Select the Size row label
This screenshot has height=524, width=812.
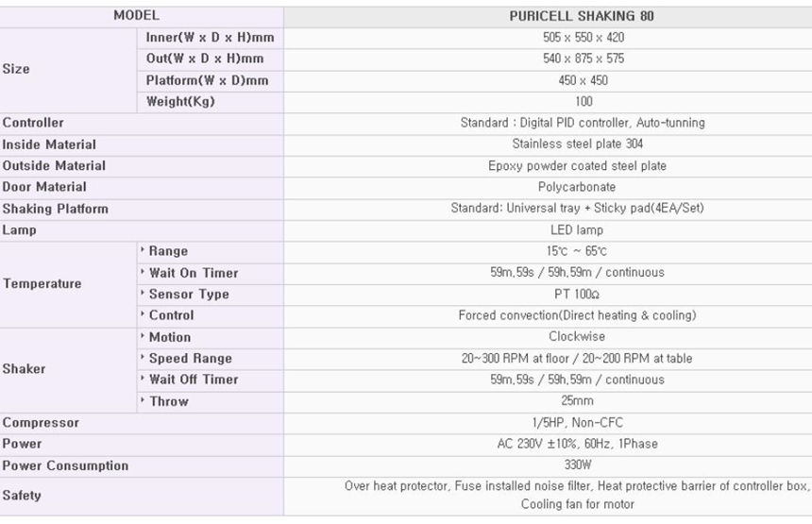16,69
